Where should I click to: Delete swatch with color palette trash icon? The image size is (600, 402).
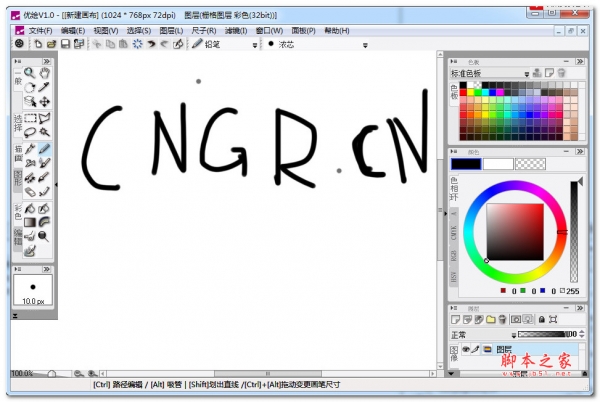pyautogui.click(x=561, y=73)
